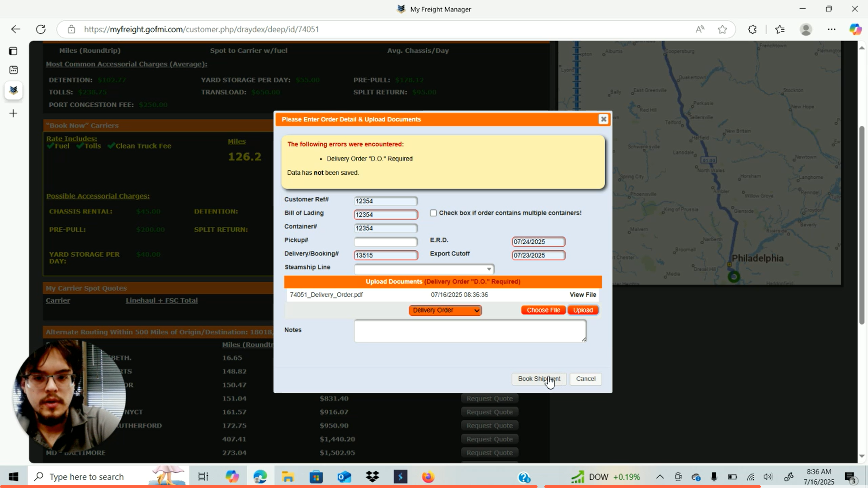Close the order detail dialog with X
Image resolution: width=868 pixels, height=488 pixels.
click(603, 119)
